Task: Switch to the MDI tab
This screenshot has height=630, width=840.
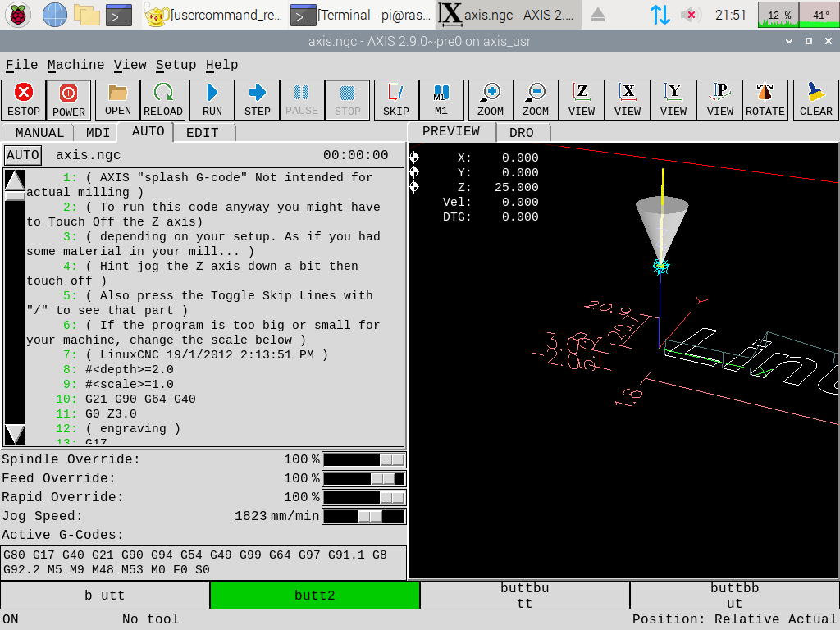Action: [x=98, y=133]
